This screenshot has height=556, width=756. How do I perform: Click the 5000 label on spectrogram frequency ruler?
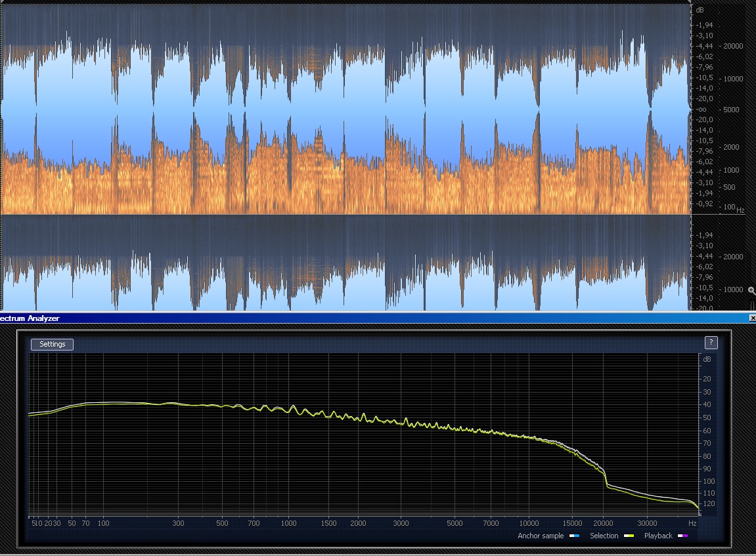pos(731,110)
